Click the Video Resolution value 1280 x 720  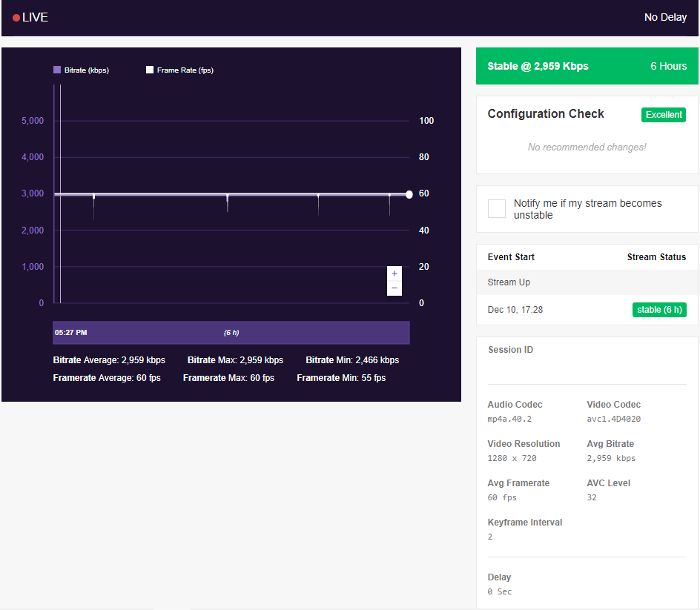coord(512,458)
